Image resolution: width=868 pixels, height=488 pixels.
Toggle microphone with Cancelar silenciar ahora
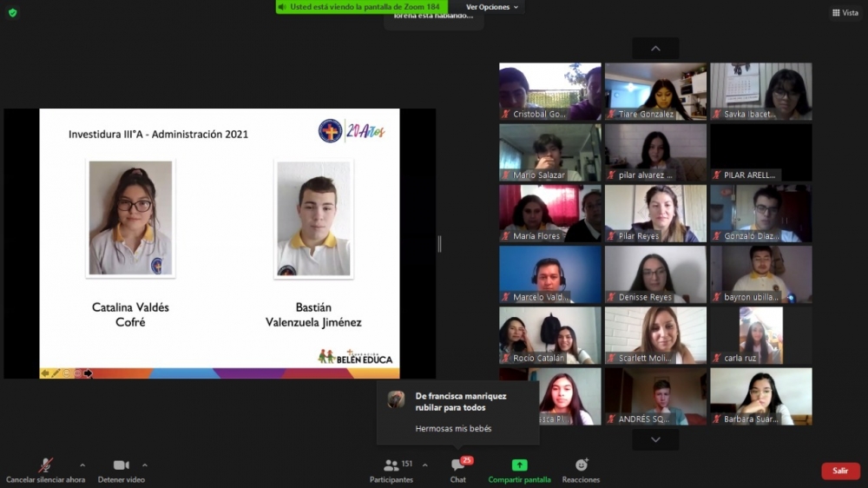pyautogui.click(x=45, y=471)
